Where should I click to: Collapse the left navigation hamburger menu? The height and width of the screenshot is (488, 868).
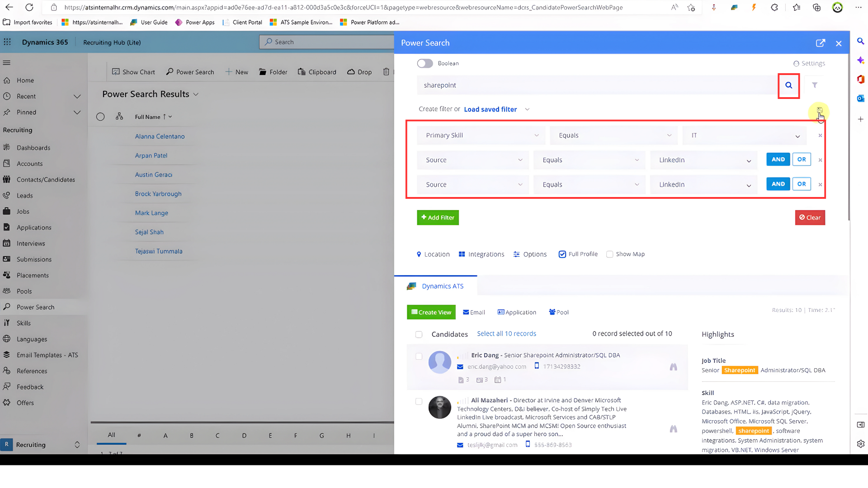click(6, 63)
